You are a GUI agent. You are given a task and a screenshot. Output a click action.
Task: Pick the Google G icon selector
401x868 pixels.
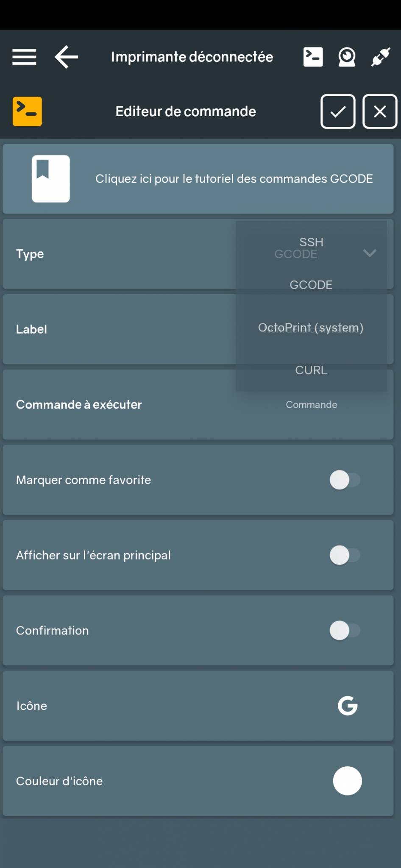point(348,706)
